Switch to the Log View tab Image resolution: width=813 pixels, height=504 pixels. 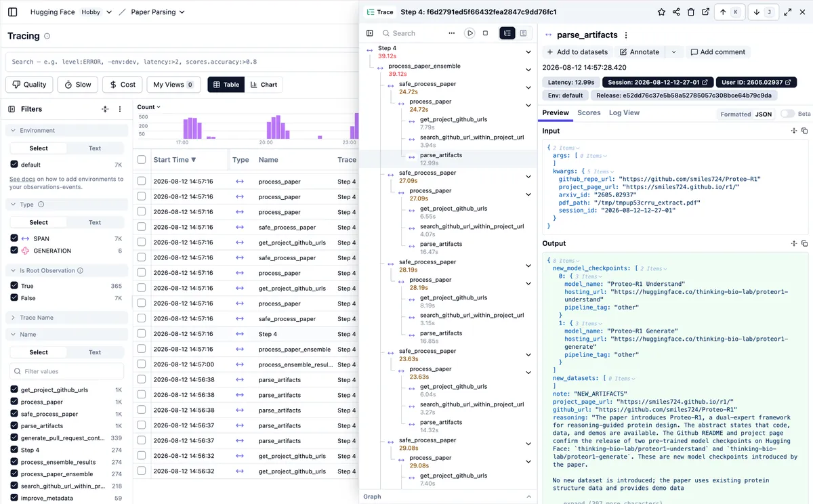pos(624,112)
